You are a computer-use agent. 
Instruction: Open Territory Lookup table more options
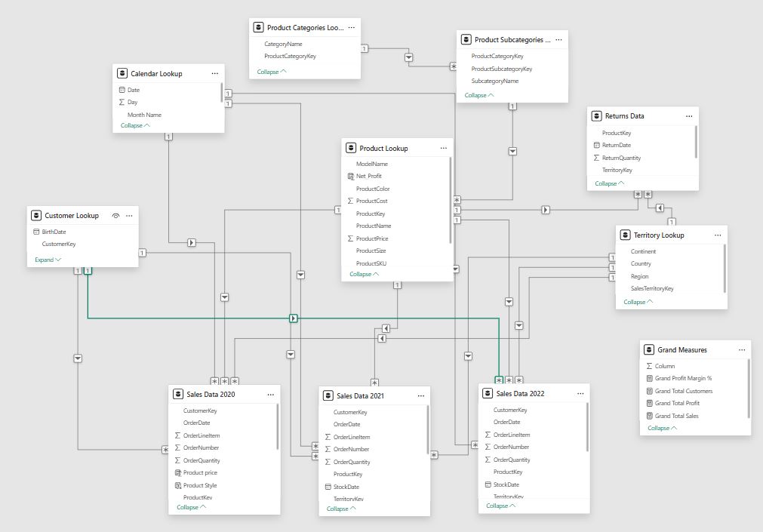click(718, 235)
